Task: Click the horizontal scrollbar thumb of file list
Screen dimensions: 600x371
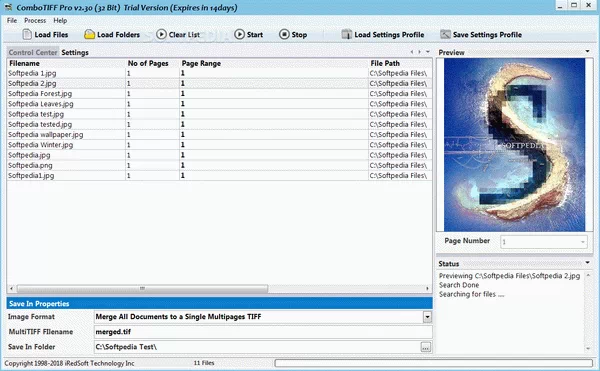Action: pyautogui.click(x=142, y=288)
